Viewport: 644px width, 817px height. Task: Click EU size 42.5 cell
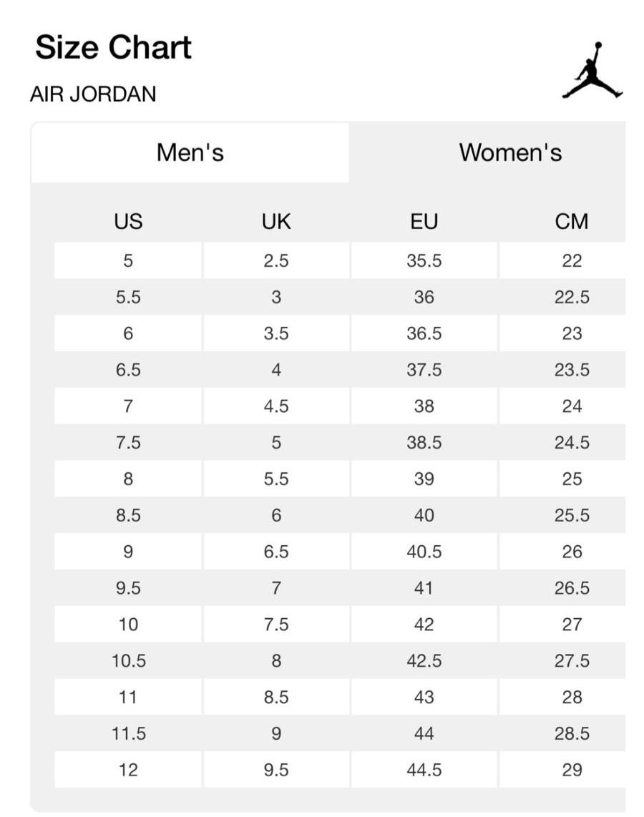coord(424,661)
